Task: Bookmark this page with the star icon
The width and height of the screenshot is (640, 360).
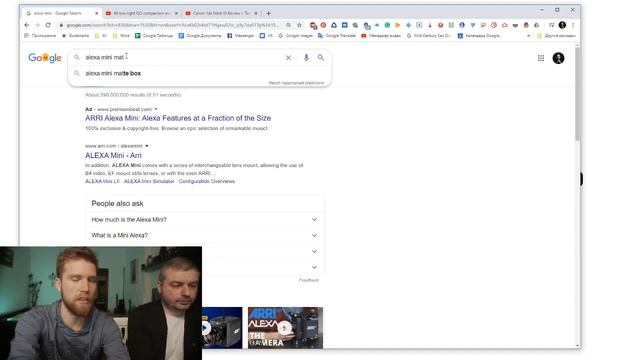Action: click(299, 25)
